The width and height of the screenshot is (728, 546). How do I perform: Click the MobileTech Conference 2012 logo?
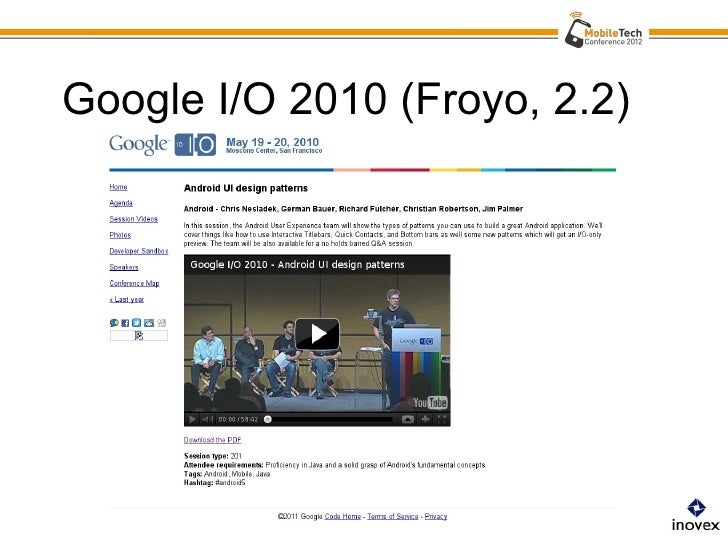pyautogui.click(x=604, y=31)
